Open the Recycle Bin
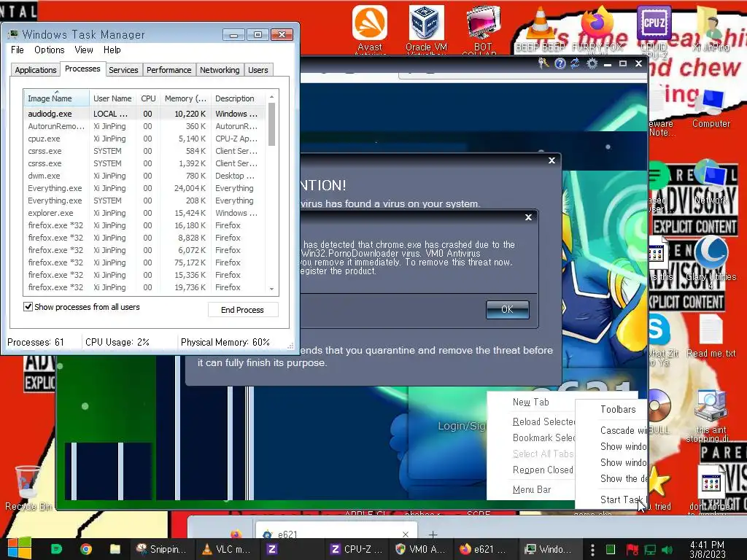The height and width of the screenshot is (560, 747). [28, 488]
